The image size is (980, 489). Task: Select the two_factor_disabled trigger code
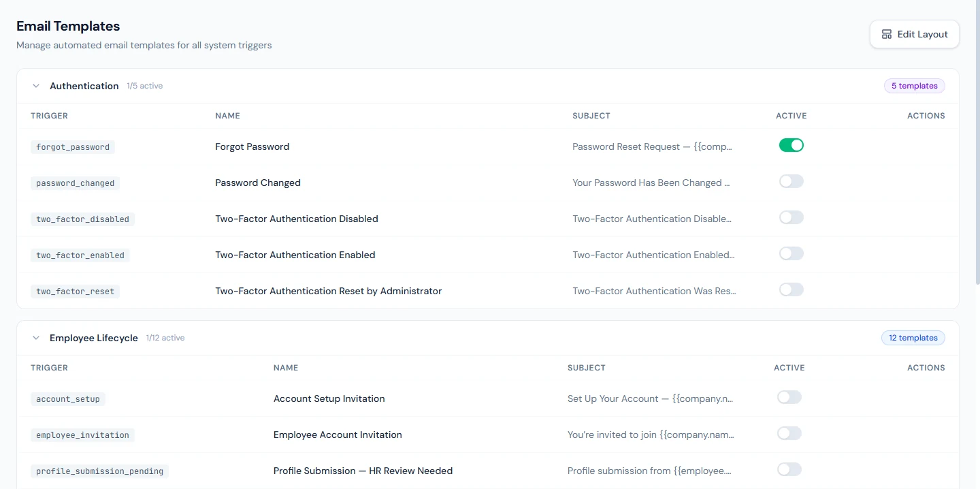tap(82, 219)
